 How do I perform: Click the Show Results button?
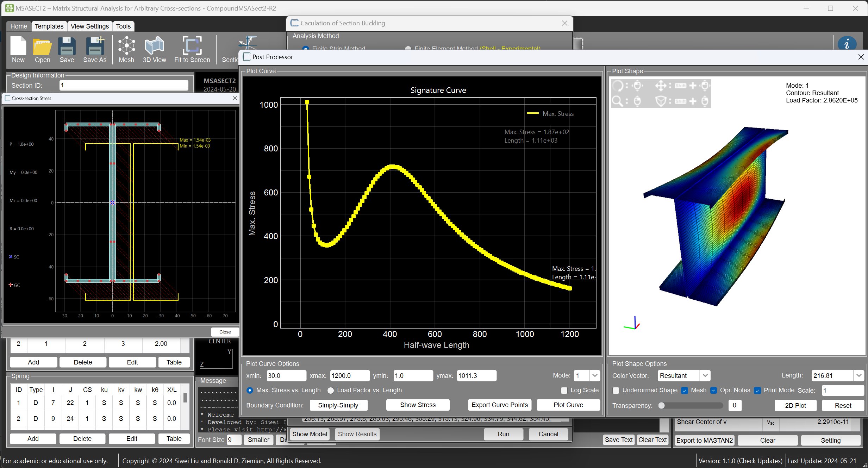(x=357, y=434)
